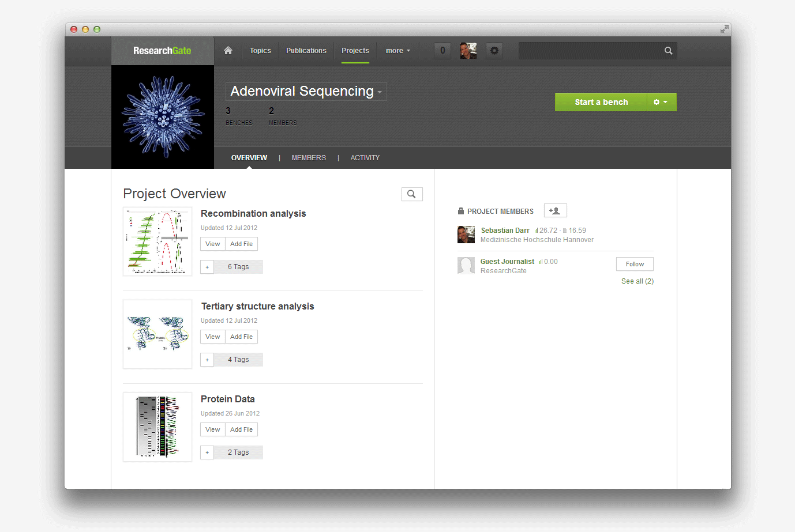The width and height of the screenshot is (795, 532).
Task: Click Sebastian Darr's profile picture
Action: [466, 235]
